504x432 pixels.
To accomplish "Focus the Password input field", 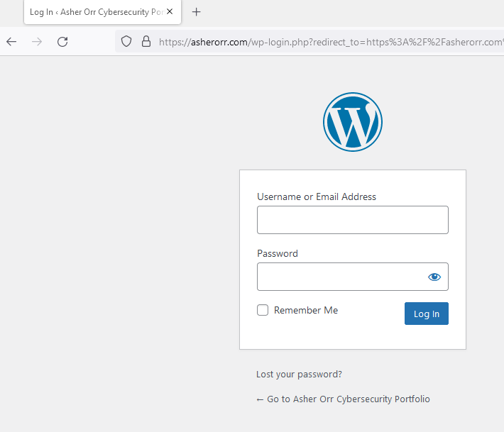I will click(353, 277).
